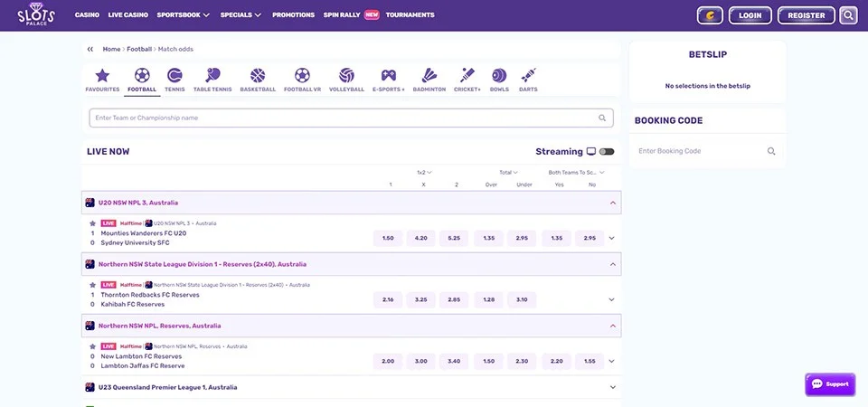The image size is (868, 407).
Task: Expand more markets for Mounties Wanderers match
Action: point(612,238)
